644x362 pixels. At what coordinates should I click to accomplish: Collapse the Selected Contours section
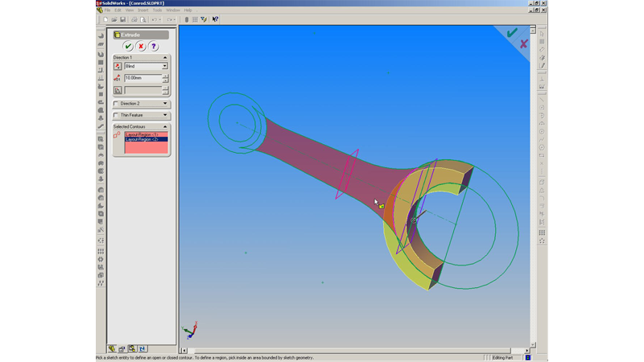pos(165,127)
